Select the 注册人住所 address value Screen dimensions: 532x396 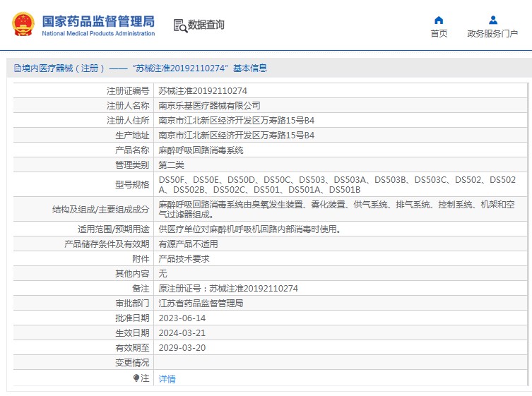pos(236,121)
